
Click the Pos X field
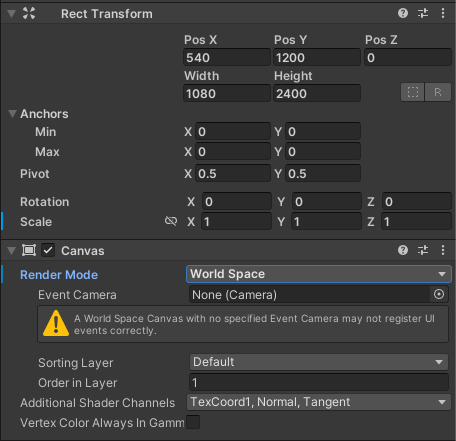(x=227, y=57)
